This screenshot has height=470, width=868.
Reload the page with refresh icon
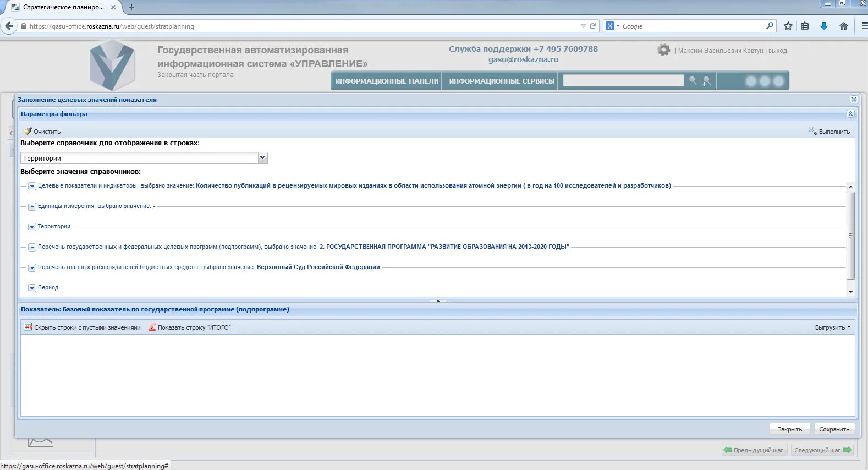click(592, 26)
